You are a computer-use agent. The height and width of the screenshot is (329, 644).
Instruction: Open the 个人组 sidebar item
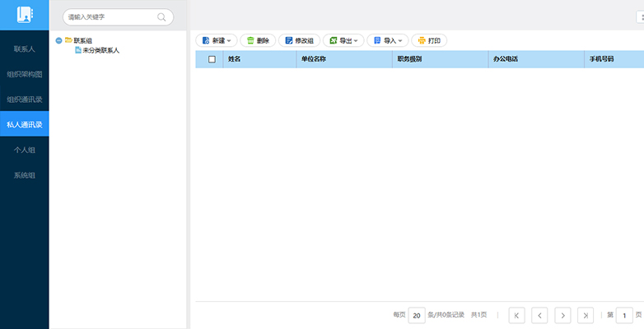[x=24, y=150]
